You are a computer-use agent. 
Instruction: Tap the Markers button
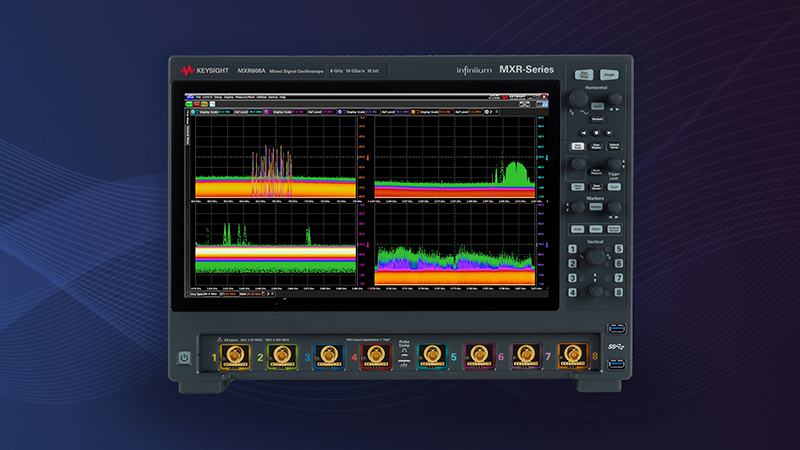(x=595, y=207)
